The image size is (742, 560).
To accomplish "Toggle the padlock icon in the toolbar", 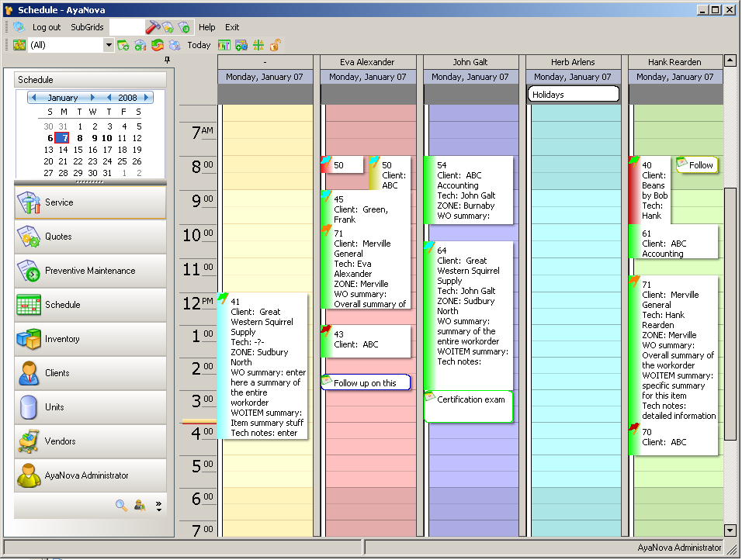I will pos(274,45).
